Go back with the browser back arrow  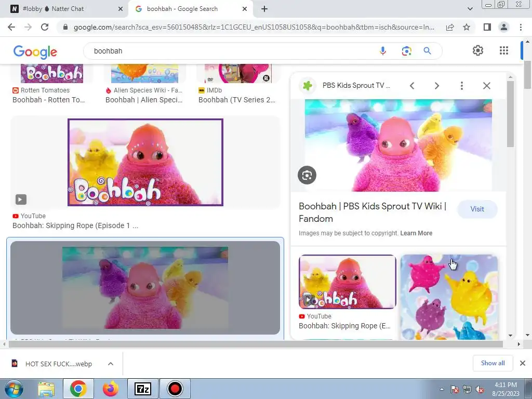(x=11, y=27)
